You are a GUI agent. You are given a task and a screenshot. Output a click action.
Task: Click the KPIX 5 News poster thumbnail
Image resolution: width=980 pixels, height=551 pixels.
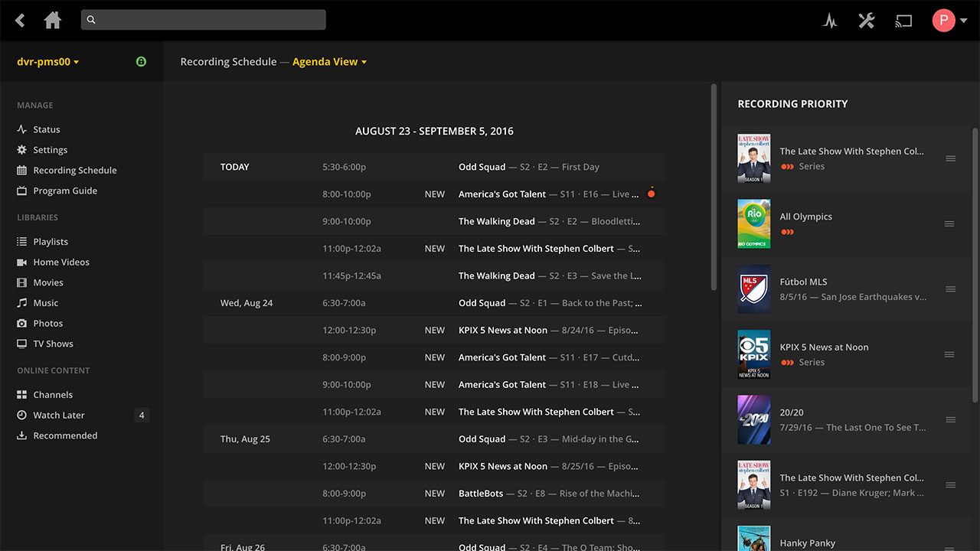[753, 354]
